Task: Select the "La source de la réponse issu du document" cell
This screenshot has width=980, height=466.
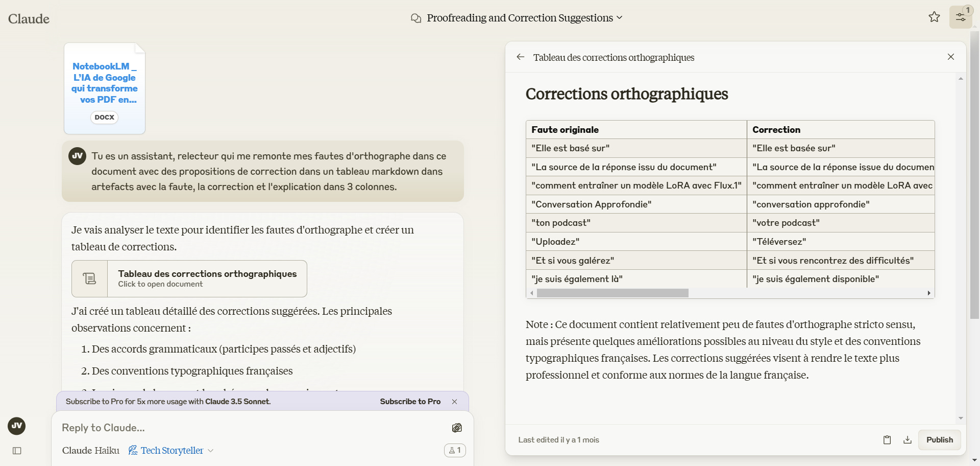Action: pyautogui.click(x=636, y=167)
